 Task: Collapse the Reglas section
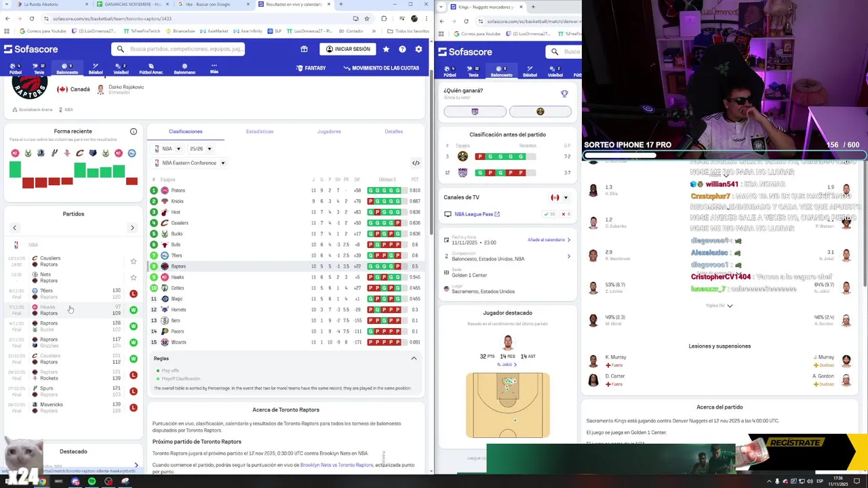pyautogui.click(x=414, y=359)
